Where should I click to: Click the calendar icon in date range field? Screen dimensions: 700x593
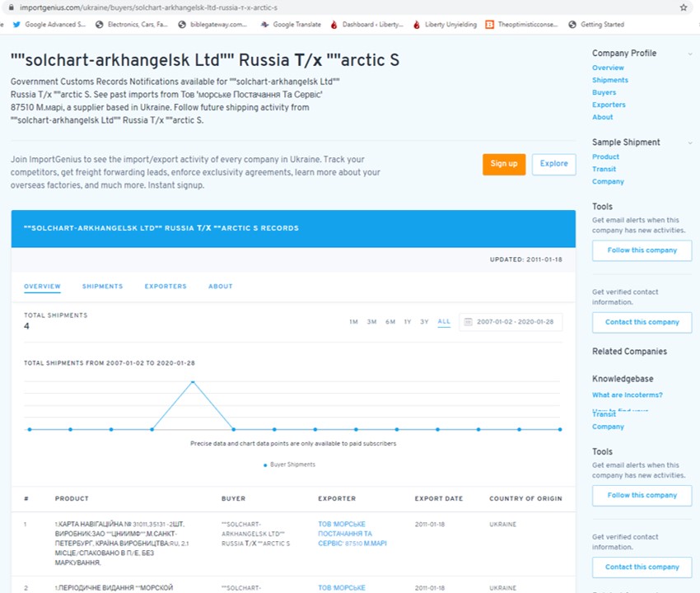468,322
